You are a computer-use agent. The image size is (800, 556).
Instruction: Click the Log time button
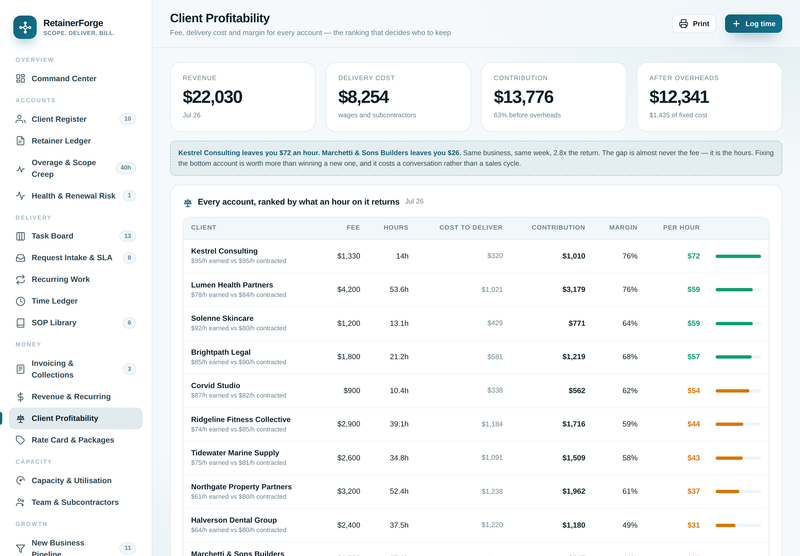click(754, 24)
